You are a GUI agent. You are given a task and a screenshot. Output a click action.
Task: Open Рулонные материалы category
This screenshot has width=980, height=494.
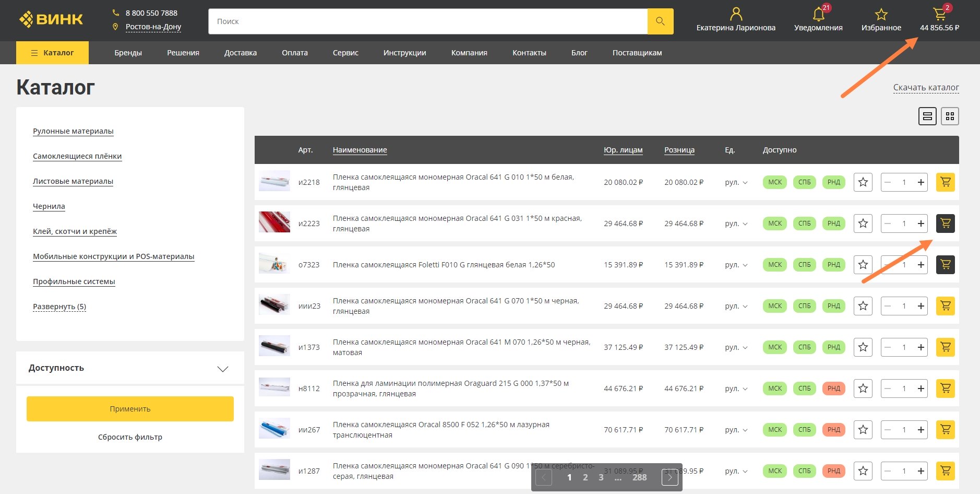pos(73,131)
